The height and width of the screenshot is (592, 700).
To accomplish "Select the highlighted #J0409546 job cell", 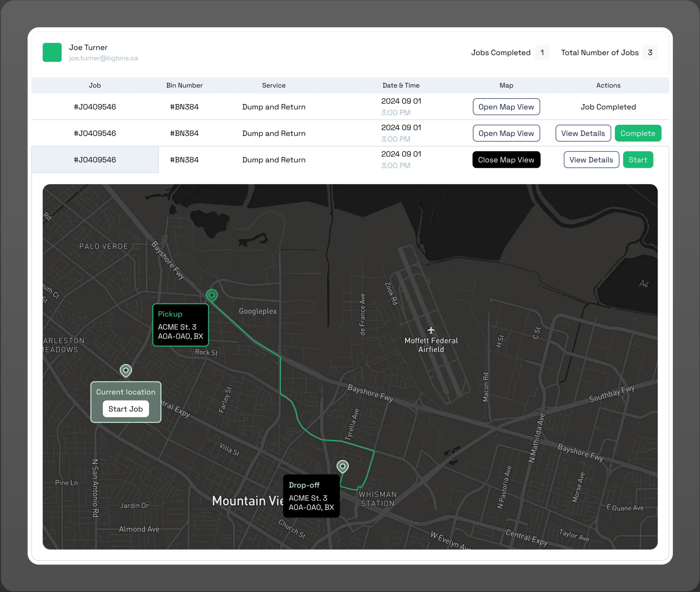I will (x=95, y=160).
